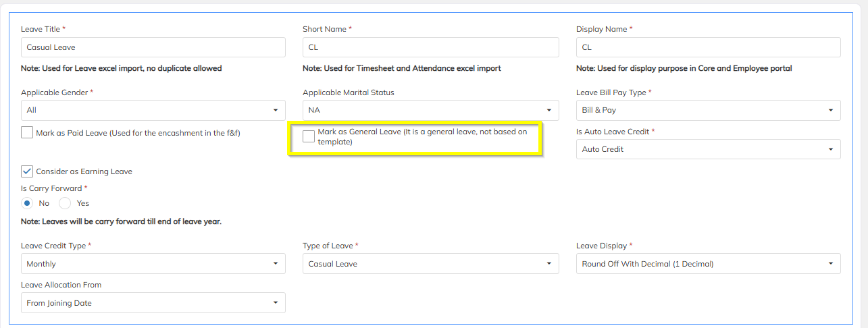The width and height of the screenshot is (868, 328).
Task: Click the Monthly dropdown arrow icon
Action: tap(275, 264)
